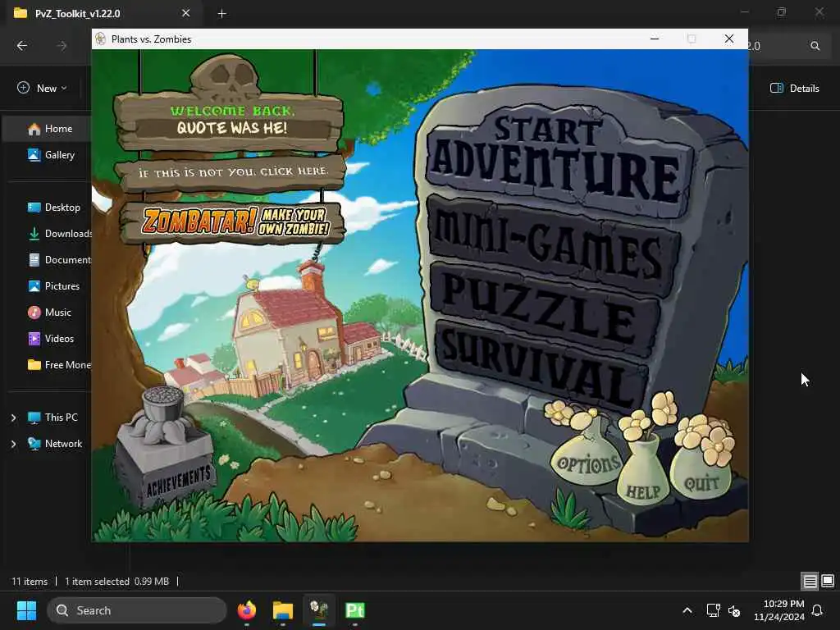Open Downloads folder in Explorer sidebar

point(59,234)
